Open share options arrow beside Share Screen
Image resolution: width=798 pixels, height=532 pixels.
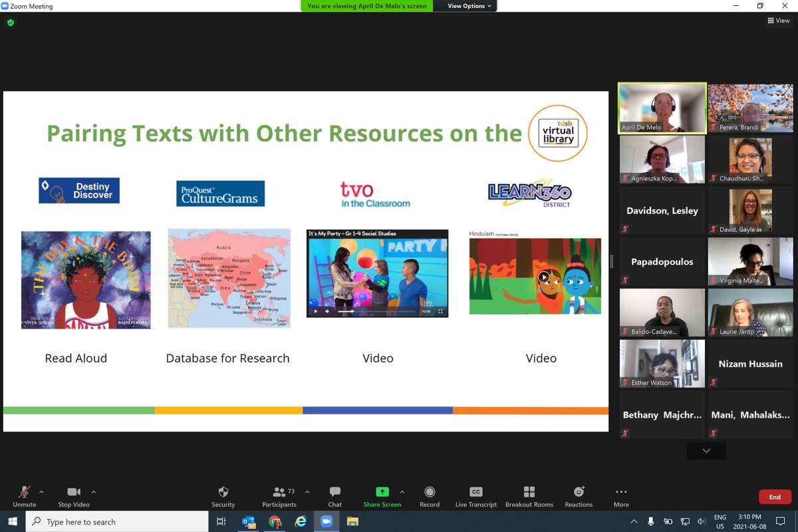pyautogui.click(x=401, y=492)
